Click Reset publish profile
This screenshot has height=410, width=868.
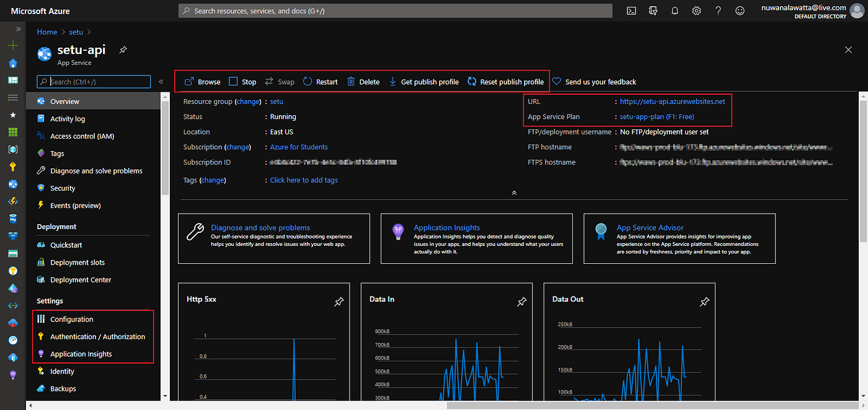[x=505, y=82]
